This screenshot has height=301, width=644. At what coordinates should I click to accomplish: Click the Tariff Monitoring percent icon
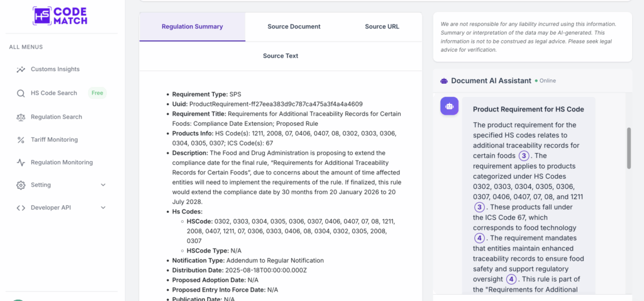click(x=21, y=140)
